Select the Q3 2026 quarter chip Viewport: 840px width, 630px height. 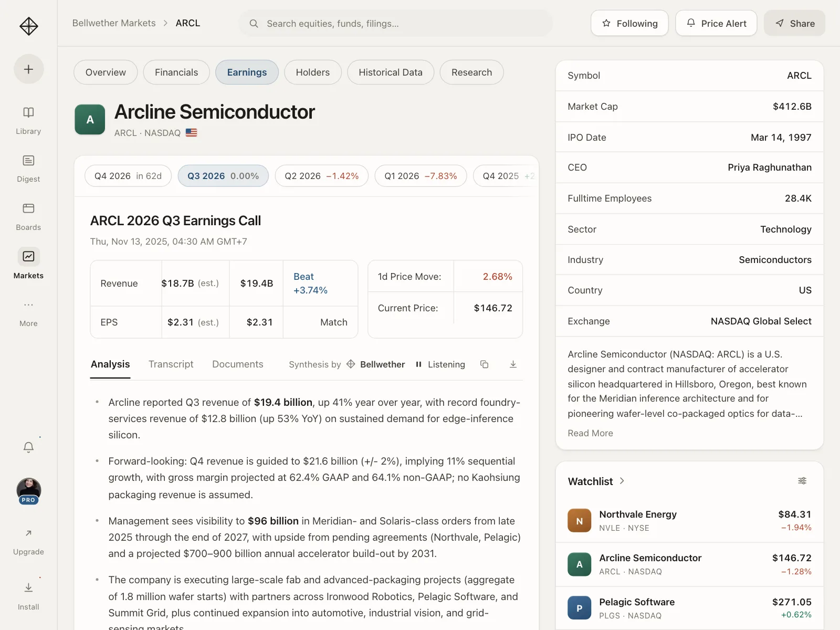click(x=223, y=176)
